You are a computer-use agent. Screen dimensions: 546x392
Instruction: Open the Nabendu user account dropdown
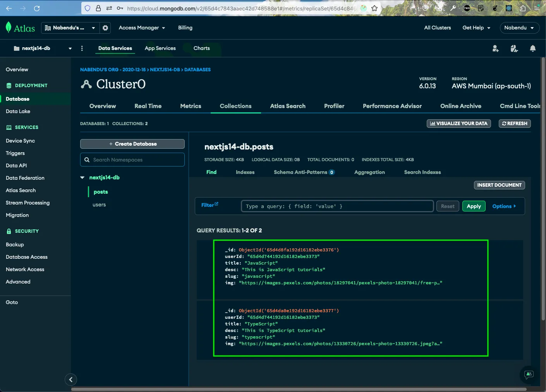(x=519, y=28)
